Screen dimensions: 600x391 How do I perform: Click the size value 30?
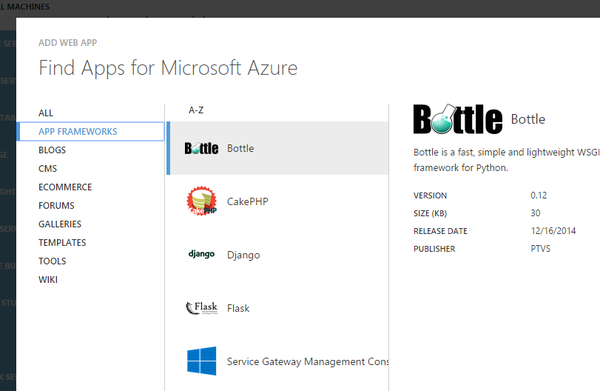(535, 213)
